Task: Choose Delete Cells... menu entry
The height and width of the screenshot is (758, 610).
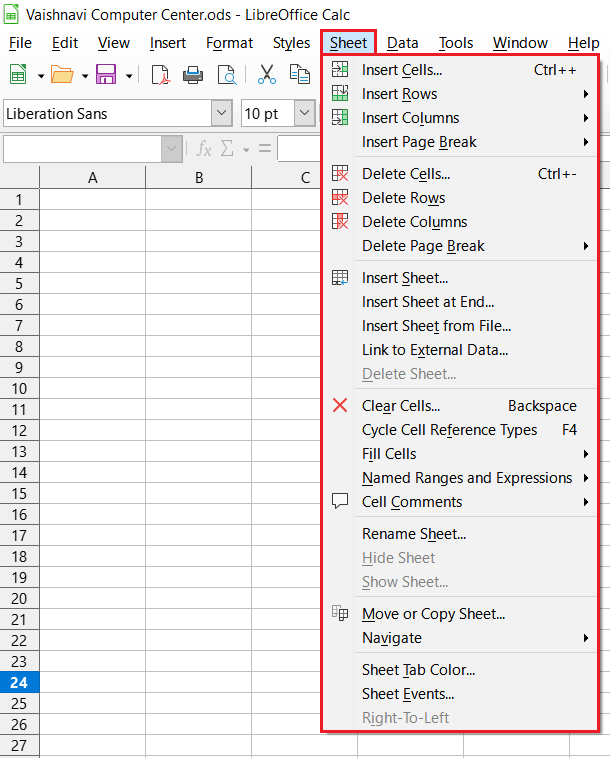Action: pos(460,174)
